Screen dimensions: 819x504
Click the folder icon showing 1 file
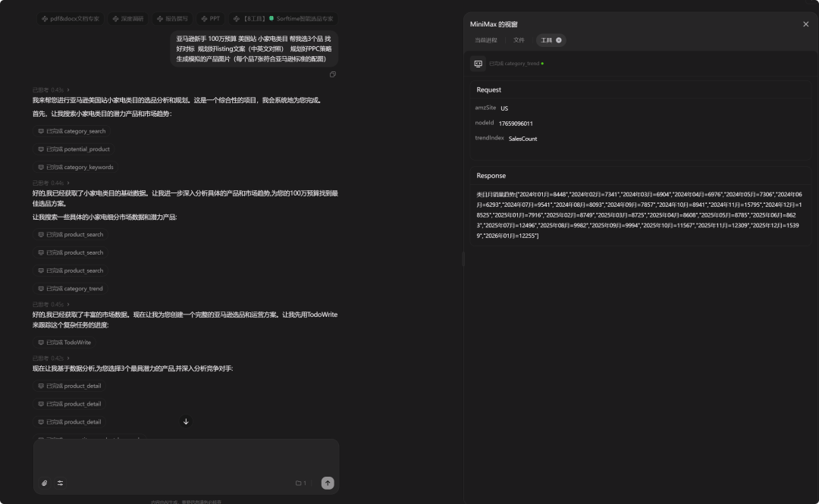tap(300, 483)
